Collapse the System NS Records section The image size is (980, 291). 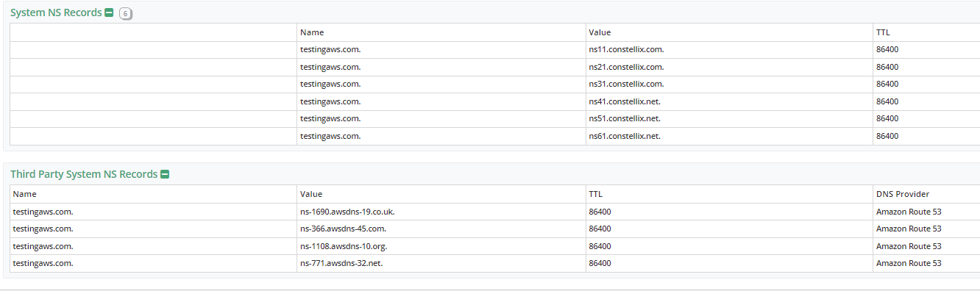click(x=109, y=12)
